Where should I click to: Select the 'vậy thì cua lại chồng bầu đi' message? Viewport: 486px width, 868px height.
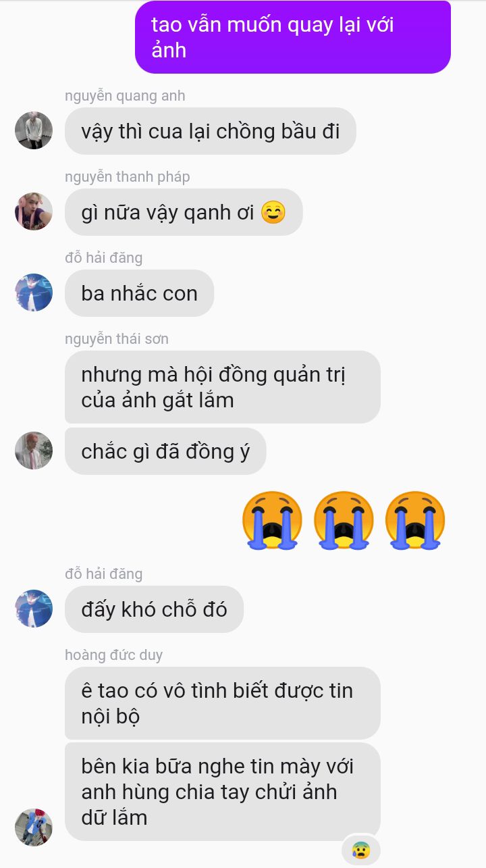pos(211,131)
